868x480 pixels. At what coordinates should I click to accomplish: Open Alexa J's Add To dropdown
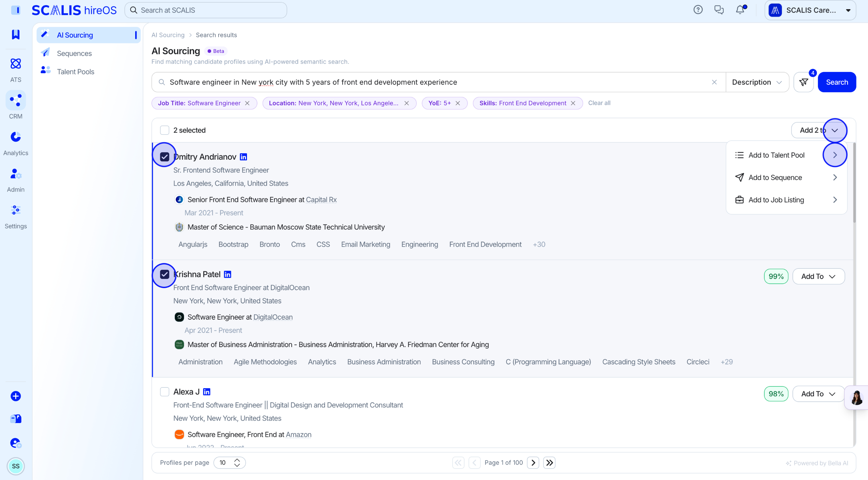[818, 394]
